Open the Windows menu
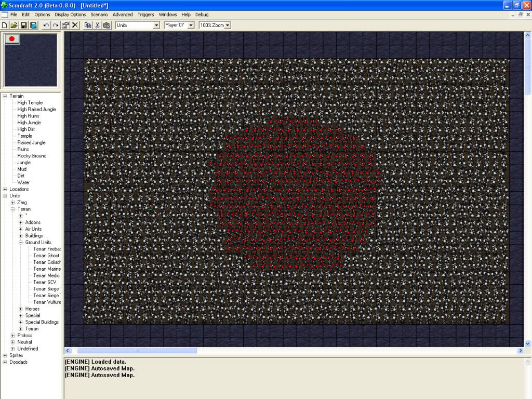This screenshot has width=532, height=399. pyautogui.click(x=168, y=15)
